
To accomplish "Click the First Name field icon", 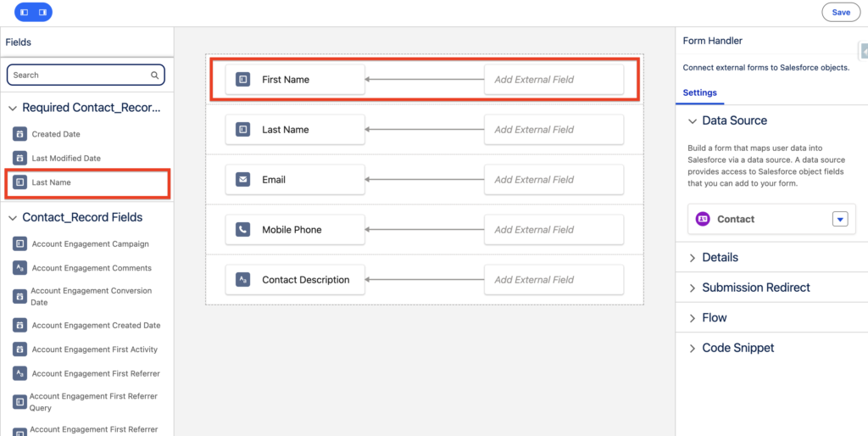I will point(242,80).
